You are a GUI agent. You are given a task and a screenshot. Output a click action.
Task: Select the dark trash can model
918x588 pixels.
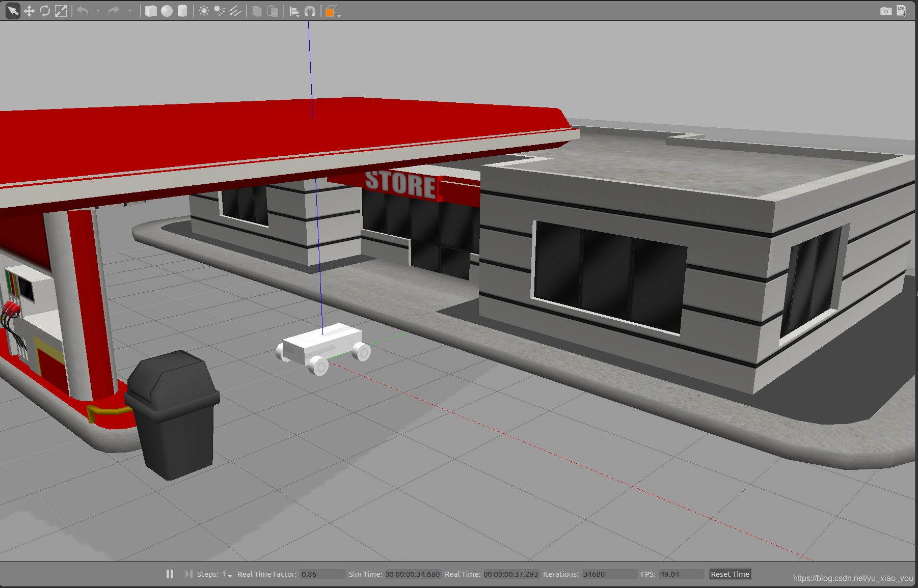[x=173, y=415]
